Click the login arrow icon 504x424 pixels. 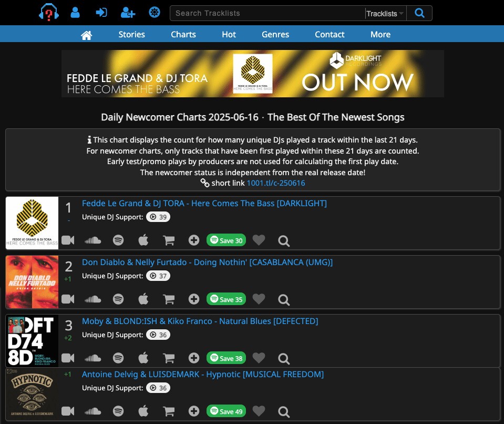point(101,13)
